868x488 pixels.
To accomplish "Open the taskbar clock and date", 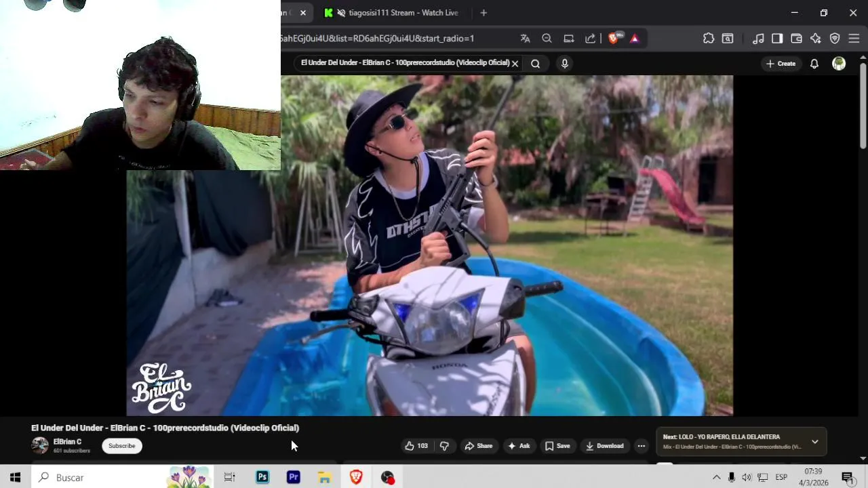I will tap(813, 477).
